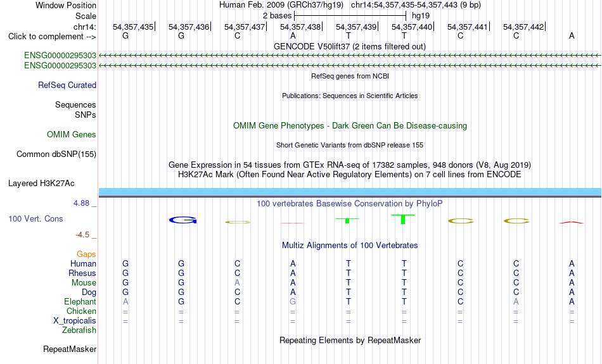Click 'Repeating Elements by RepeatMasker' title
Screen dimensions: 602x364
pyautogui.click(x=350, y=340)
